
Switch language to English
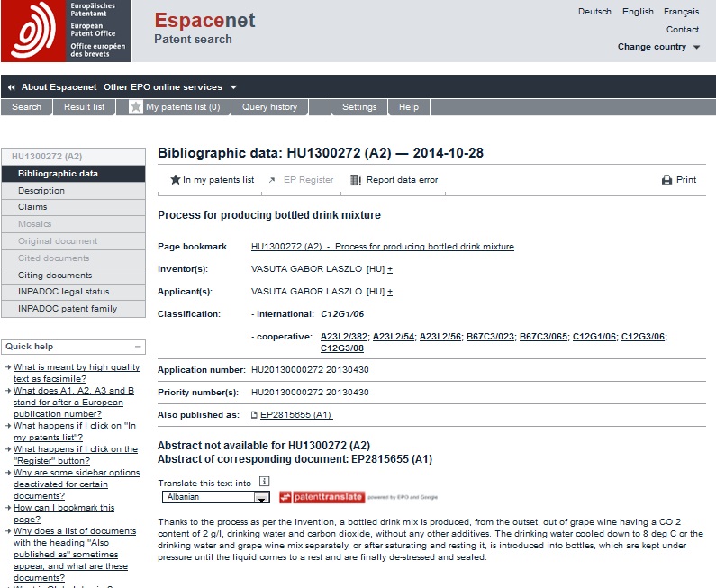point(638,12)
